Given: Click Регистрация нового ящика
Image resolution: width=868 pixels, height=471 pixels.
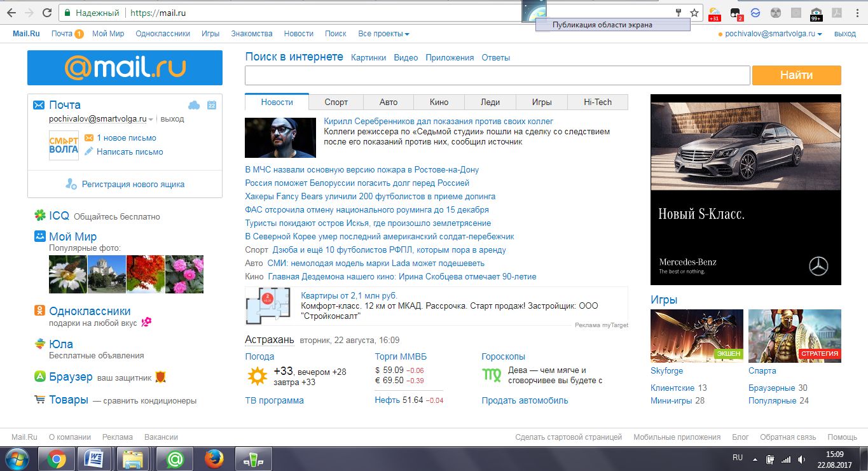Looking at the screenshot, I should [x=133, y=185].
